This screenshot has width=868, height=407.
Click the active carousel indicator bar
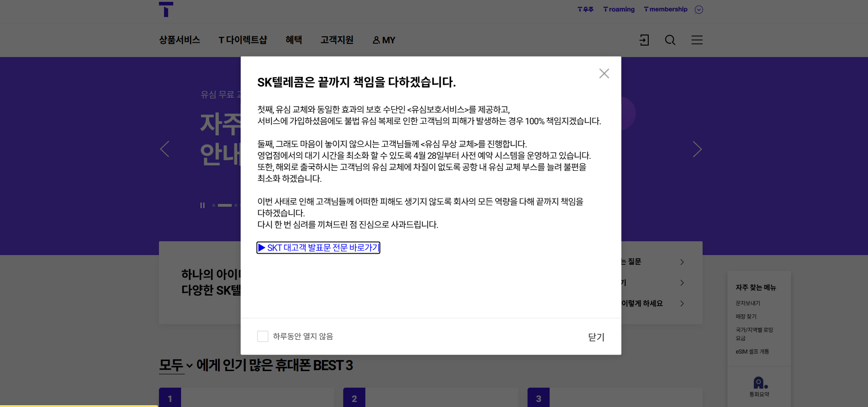tap(225, 205)
